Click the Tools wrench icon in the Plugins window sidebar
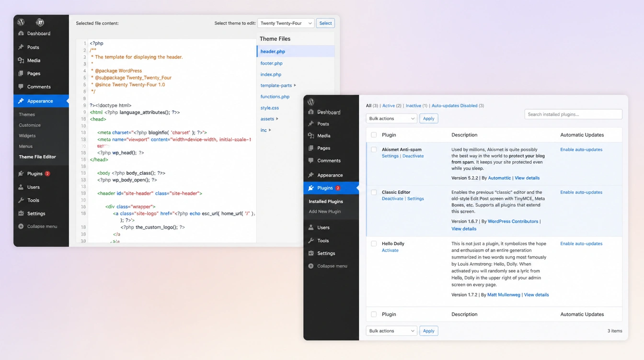This screenshot has height=360, width=644. pyautogui.click(x=311, y=241)
